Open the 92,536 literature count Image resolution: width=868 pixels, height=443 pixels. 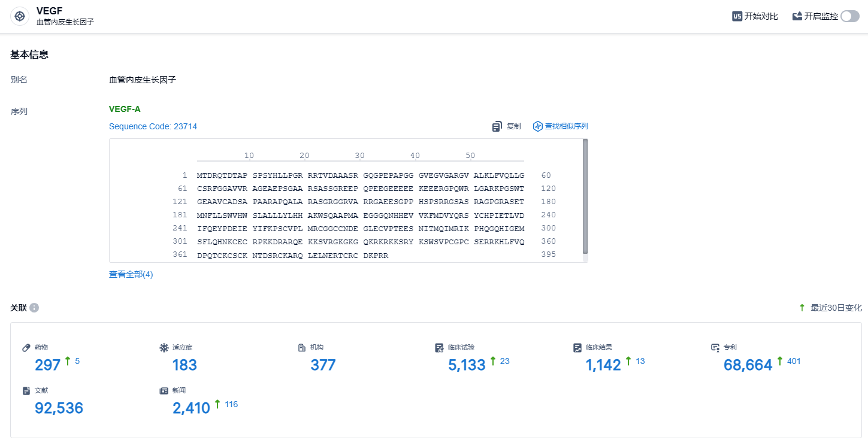(59, 408)
